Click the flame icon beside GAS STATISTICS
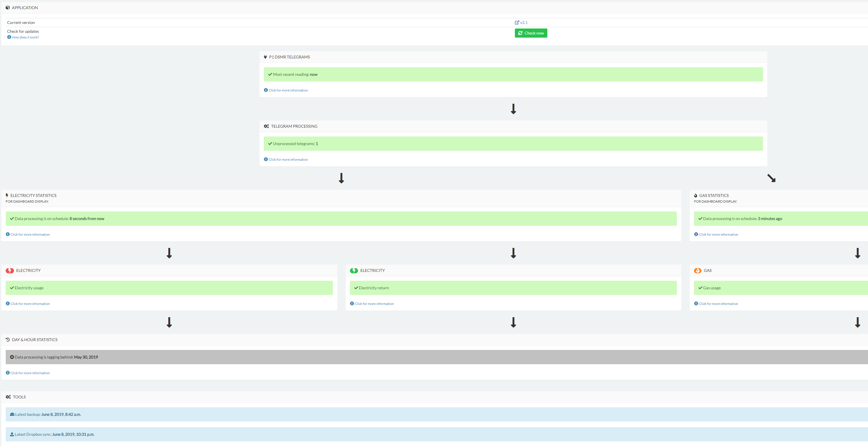 point(696,195)
